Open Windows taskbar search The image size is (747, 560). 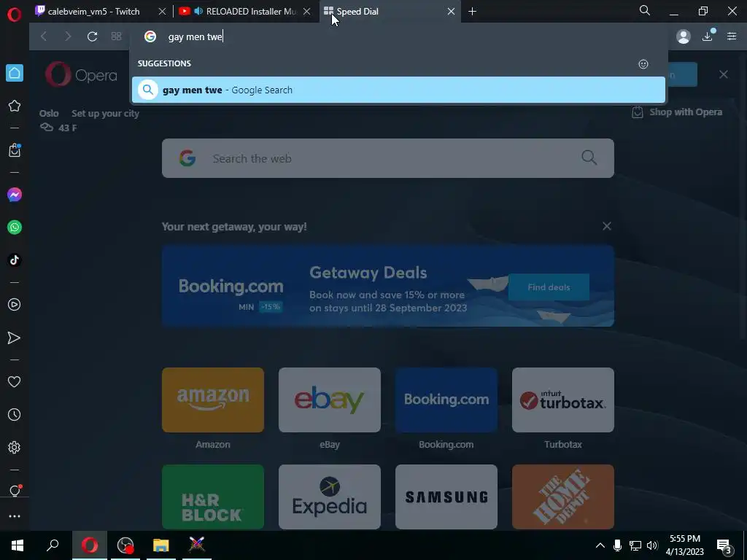(53, 545)
